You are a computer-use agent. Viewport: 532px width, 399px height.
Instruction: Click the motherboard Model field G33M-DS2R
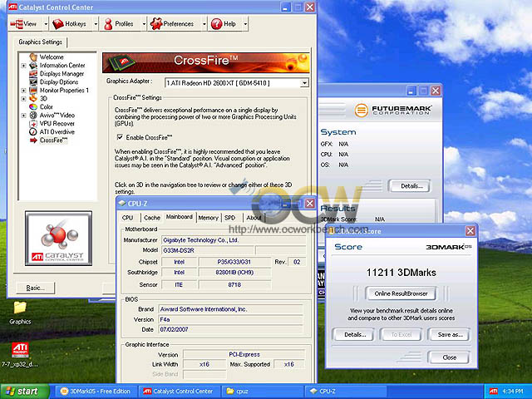pyautogui.click(x=208, y=250)
